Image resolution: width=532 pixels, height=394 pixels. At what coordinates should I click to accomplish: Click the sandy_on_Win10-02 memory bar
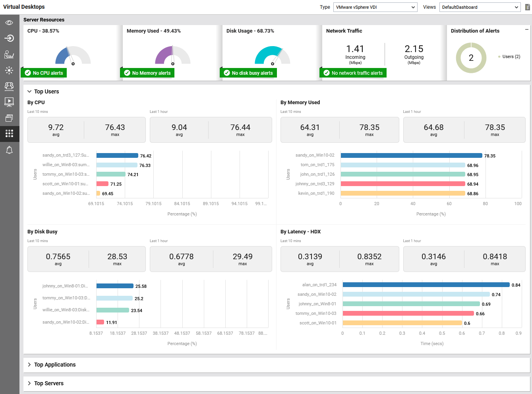(x=411, y=155)
